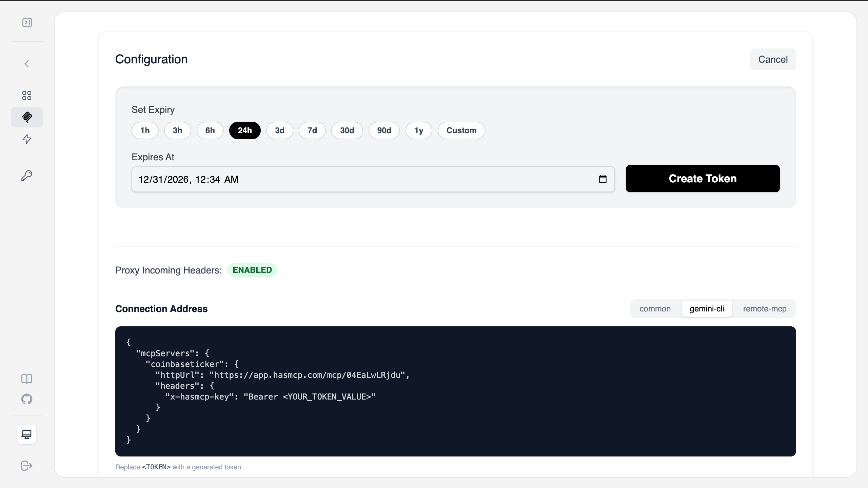Screen dimensions: 868x488
Task: Sign out using the logout icon
Action: click(26, 466)
